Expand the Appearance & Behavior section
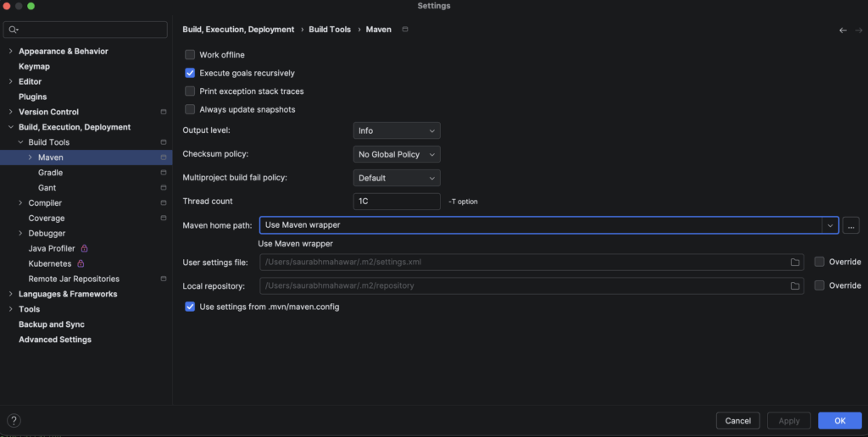 (x=10, y=52)
